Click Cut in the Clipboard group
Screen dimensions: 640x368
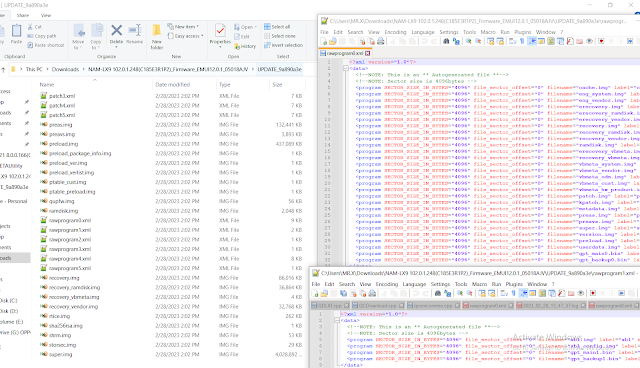35,27
